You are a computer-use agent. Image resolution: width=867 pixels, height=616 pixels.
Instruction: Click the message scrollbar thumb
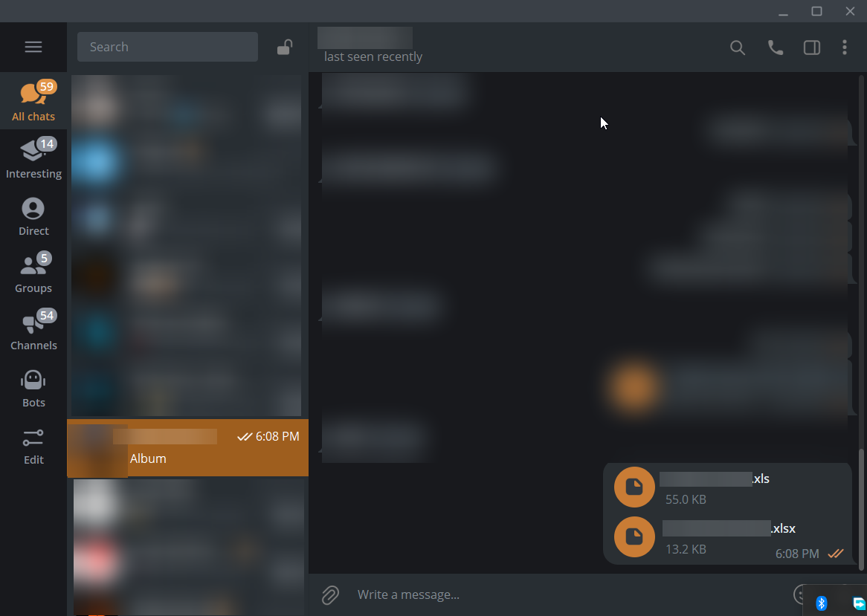[860, 510]
